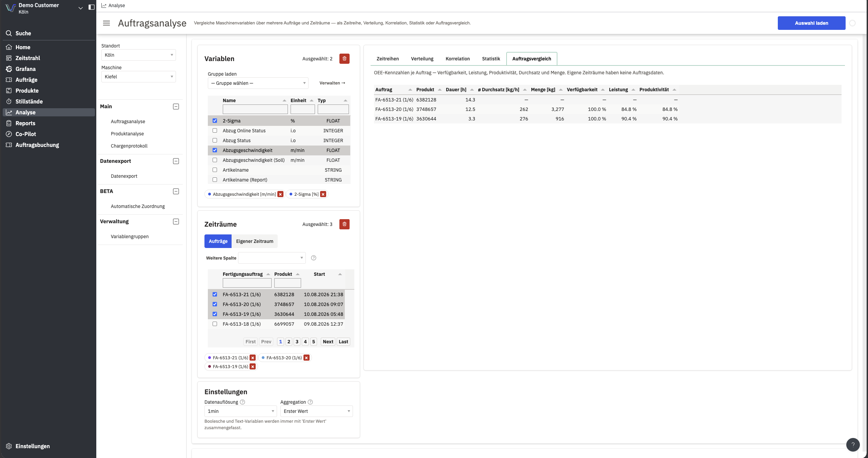
Task: Go to Home in sidebar
Action: tap(23, 47)
